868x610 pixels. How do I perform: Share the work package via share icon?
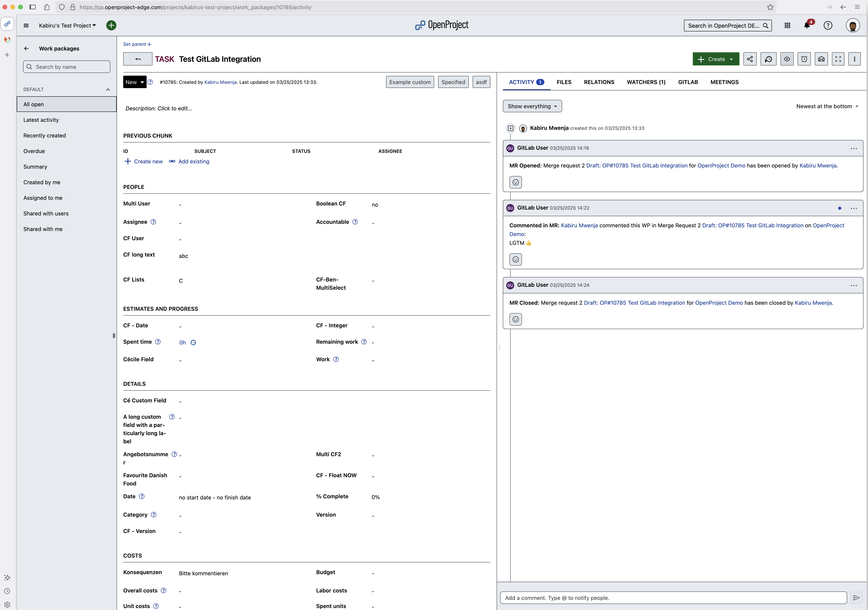(750, 59)
